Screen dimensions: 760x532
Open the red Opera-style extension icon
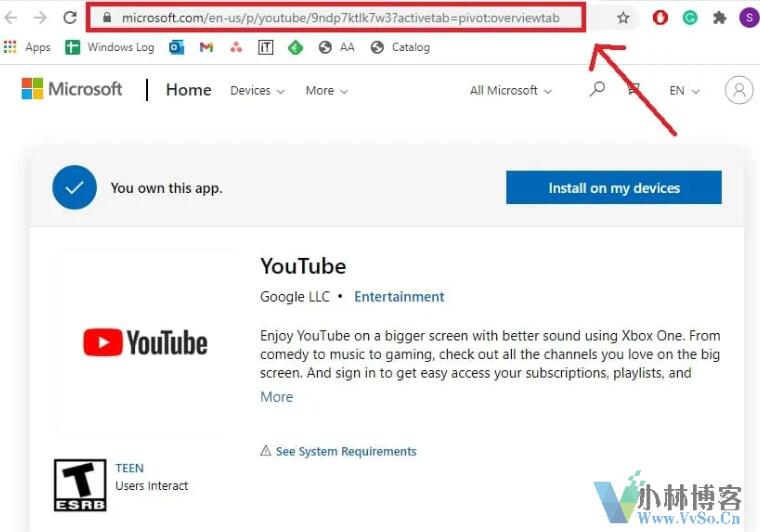click(x=660, y=18)
